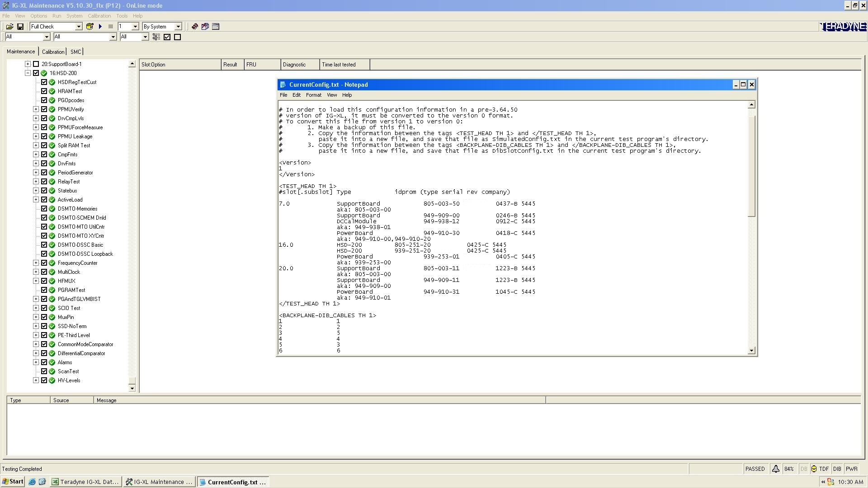Uncheck the PeriodGenerator checkbox
The width and height of the screenshot is (868, 488).
[x=44, y=173]
